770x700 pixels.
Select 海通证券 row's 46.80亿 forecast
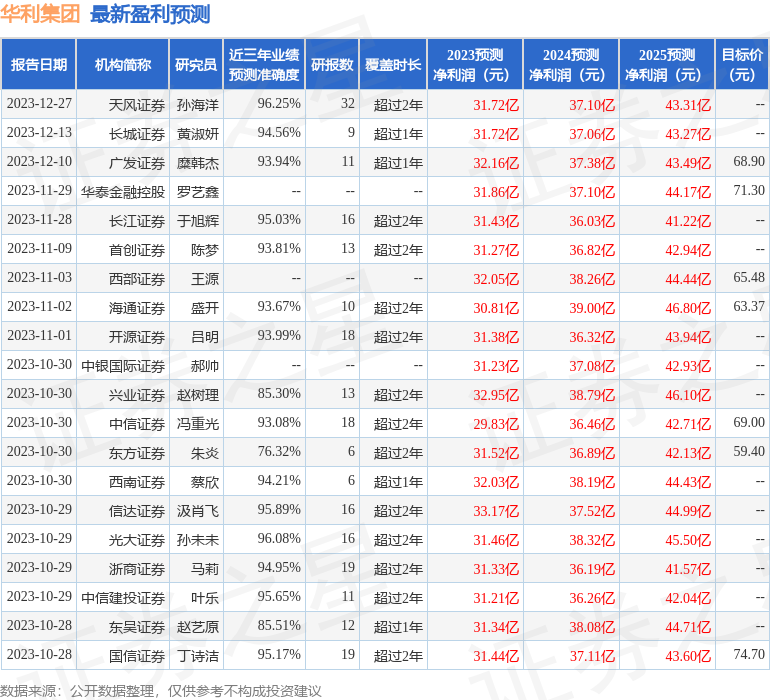click(x=688, y=308)
